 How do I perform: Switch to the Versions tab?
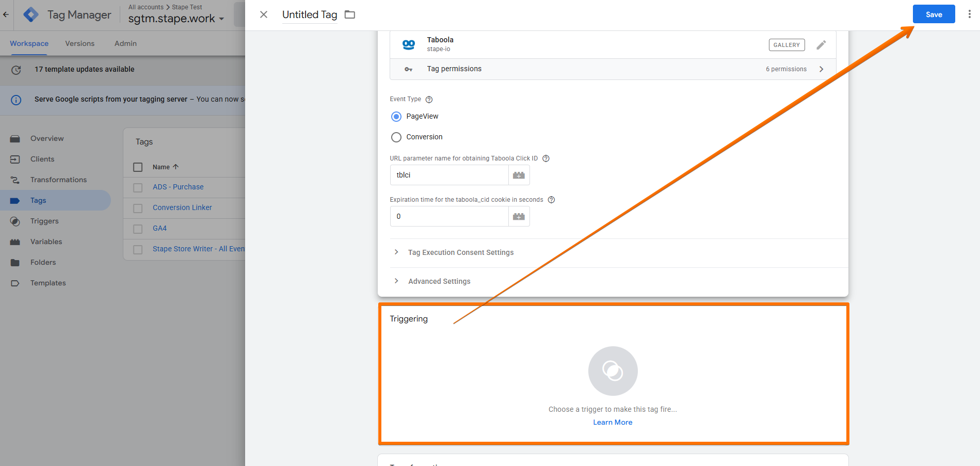[80, 43]
